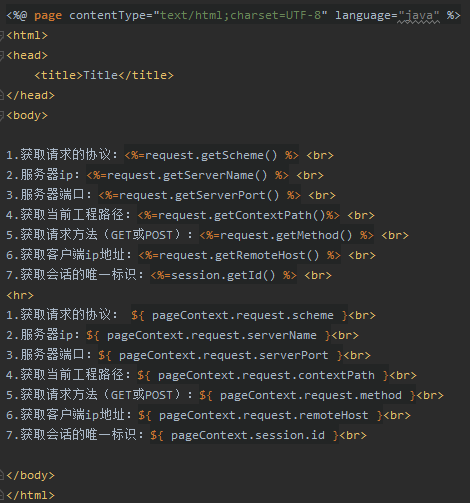Click the pageContext.request.method EL expression
This screenshot has width=470, height=503.
pyautogui.click(x=307, y=395)
